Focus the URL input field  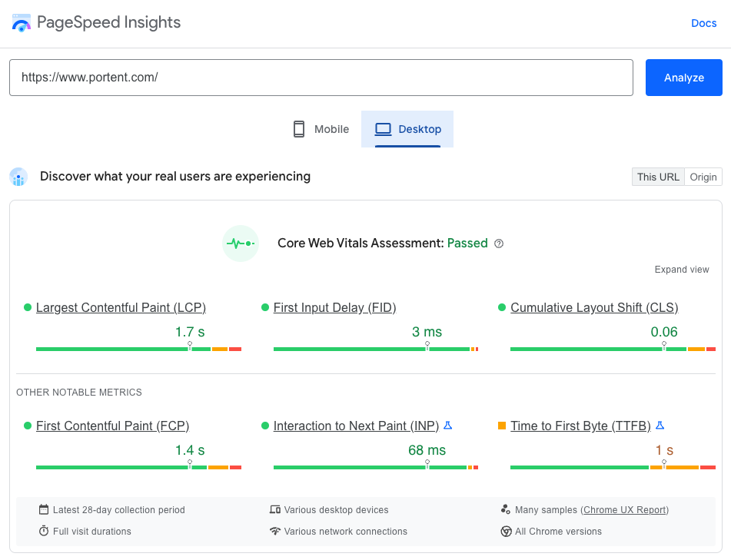(x=321, y=78)
